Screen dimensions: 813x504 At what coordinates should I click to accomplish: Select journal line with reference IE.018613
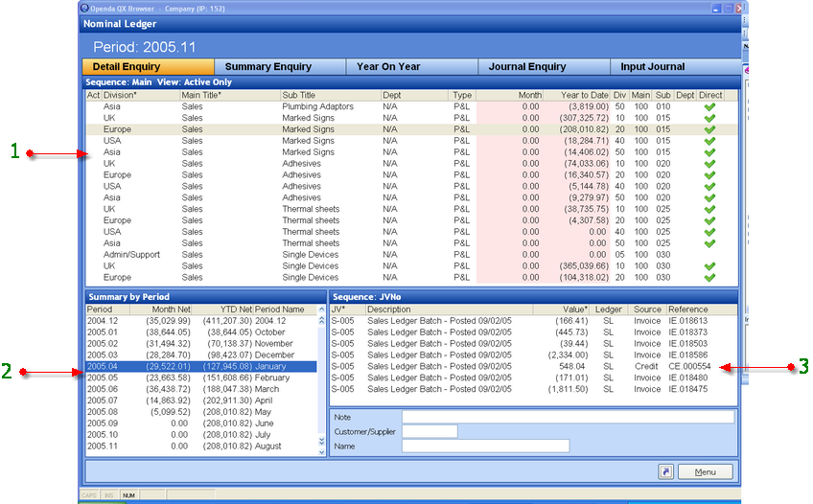click(533, 321)
